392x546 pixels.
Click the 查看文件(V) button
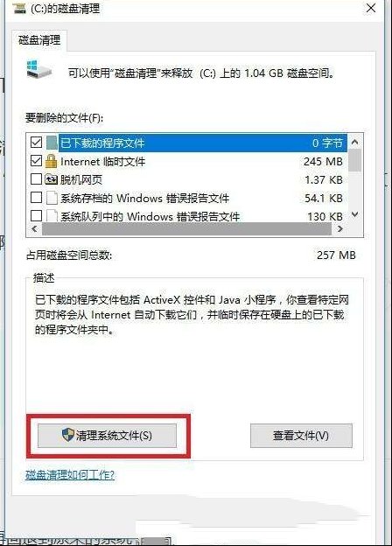[301, 435]
